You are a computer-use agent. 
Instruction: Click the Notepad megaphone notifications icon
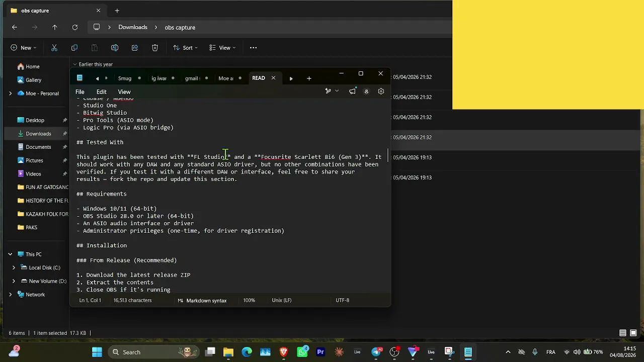[352, 91]
